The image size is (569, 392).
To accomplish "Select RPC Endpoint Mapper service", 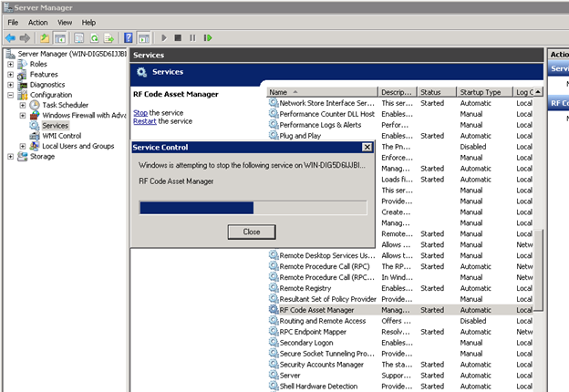I will click(x=313, y=332).
